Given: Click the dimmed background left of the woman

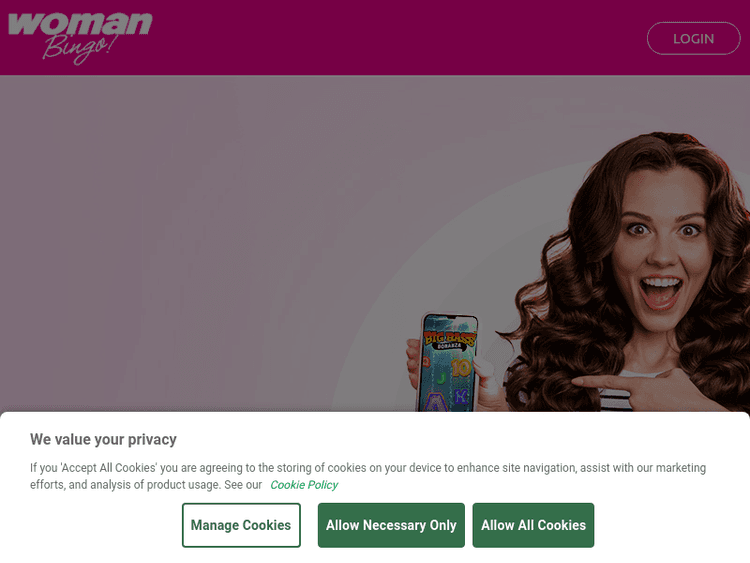Looking at the screenshot, I should pyautogui.click(x=191, y=239).
